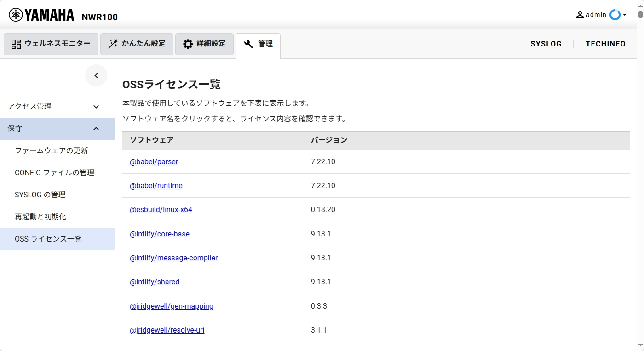
Task: Open the SYSLOG page from top bar
Action: (546, 44)
